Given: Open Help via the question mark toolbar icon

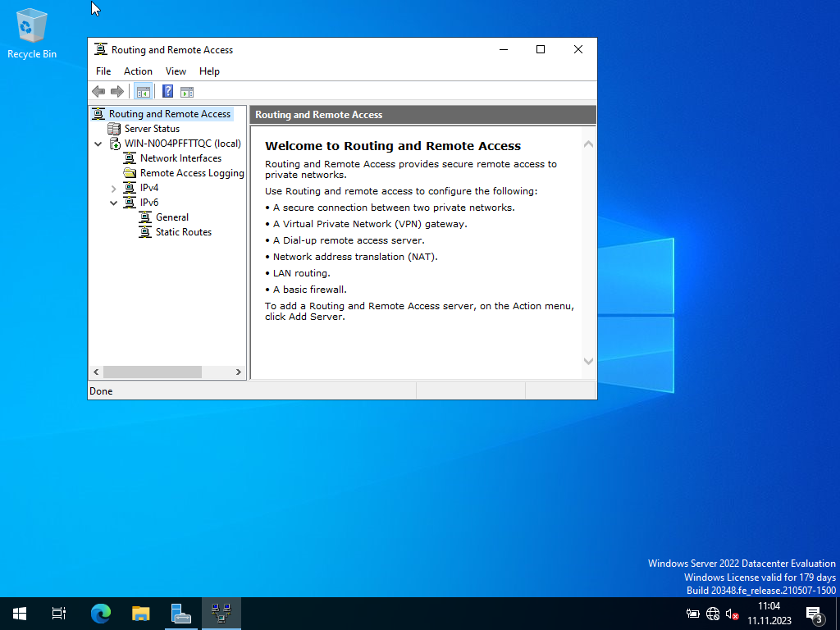Looking at the screenshot, I should coord(167,92).
